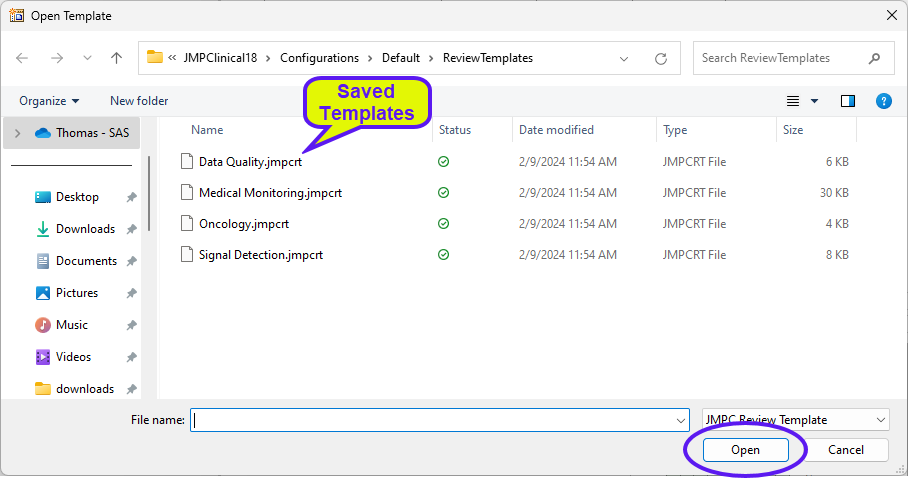Click file icon of Signal Detection.jmpcrt
The height and width of the screenshot is (478, 908).
(186, 254)
